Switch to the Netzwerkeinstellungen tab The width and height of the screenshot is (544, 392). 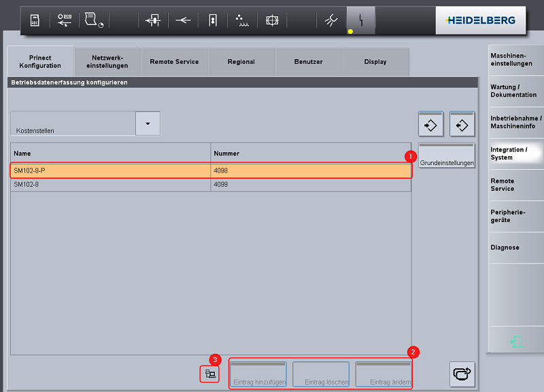pyautogui.click(x=107, y=62)
